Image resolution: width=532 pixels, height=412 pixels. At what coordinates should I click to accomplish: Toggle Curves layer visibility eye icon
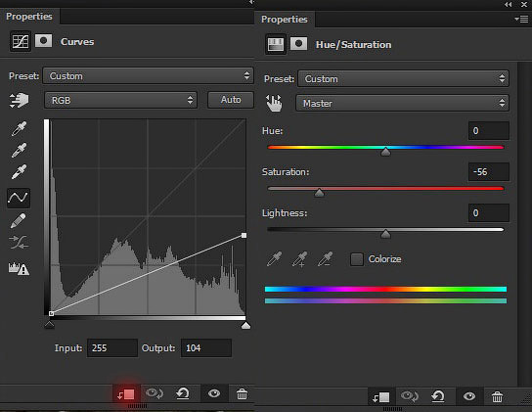pos(214,393)
